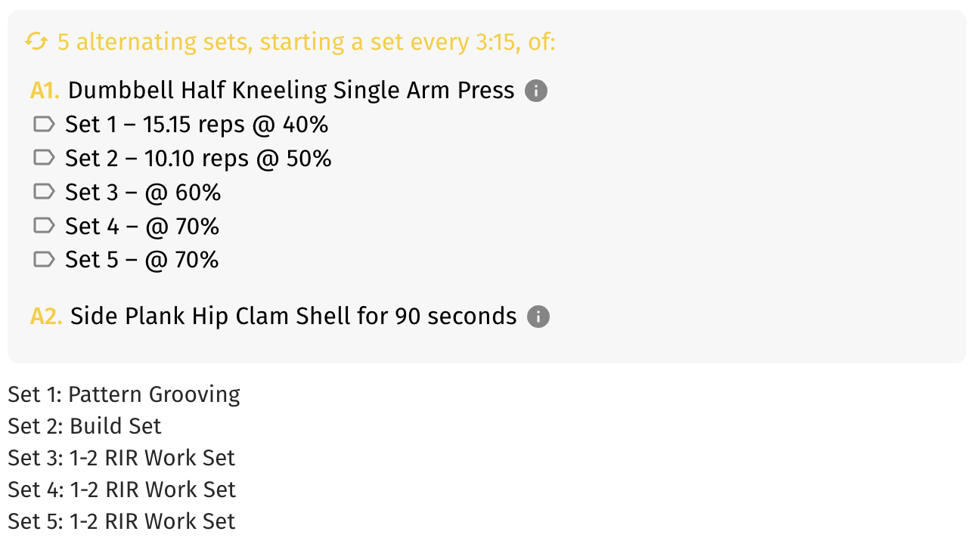Open info for Side Plank Hip Clam Shell

click(538, 317)
